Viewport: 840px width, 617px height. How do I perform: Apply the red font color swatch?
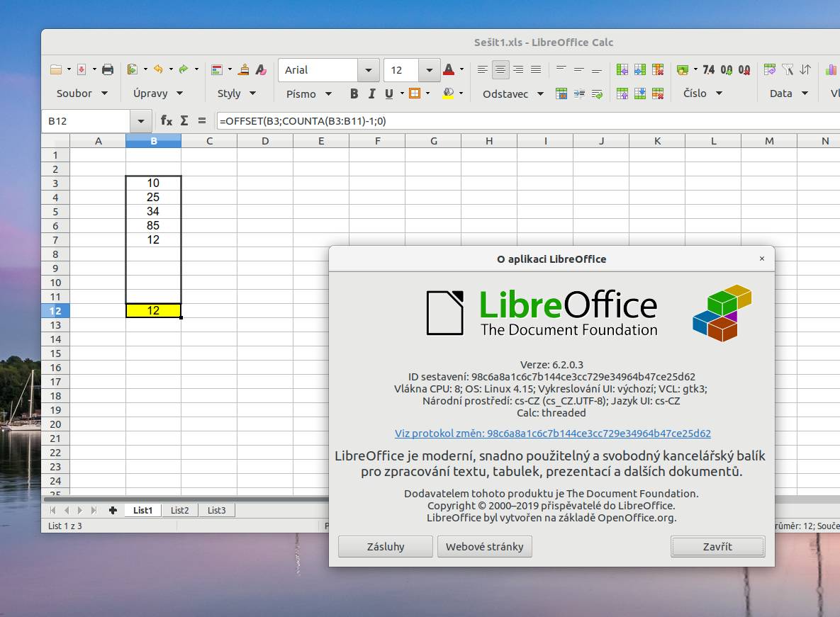click(449, 69)
